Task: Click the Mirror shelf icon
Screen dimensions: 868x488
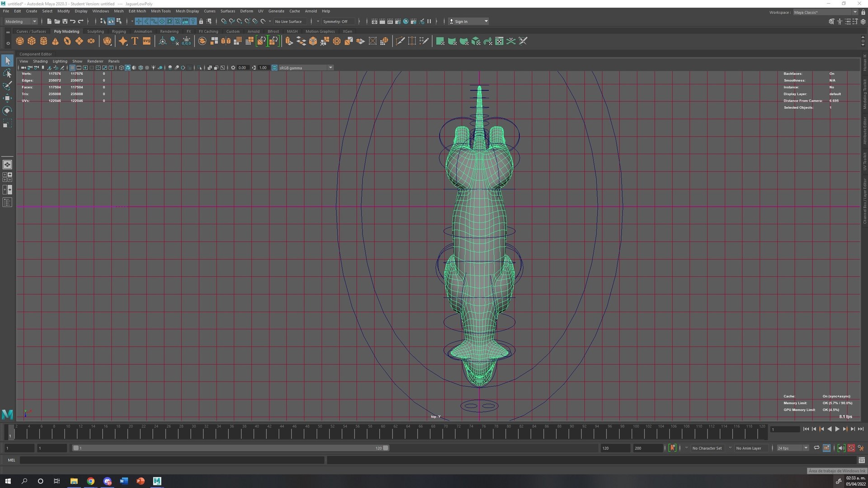Action: 226,41
